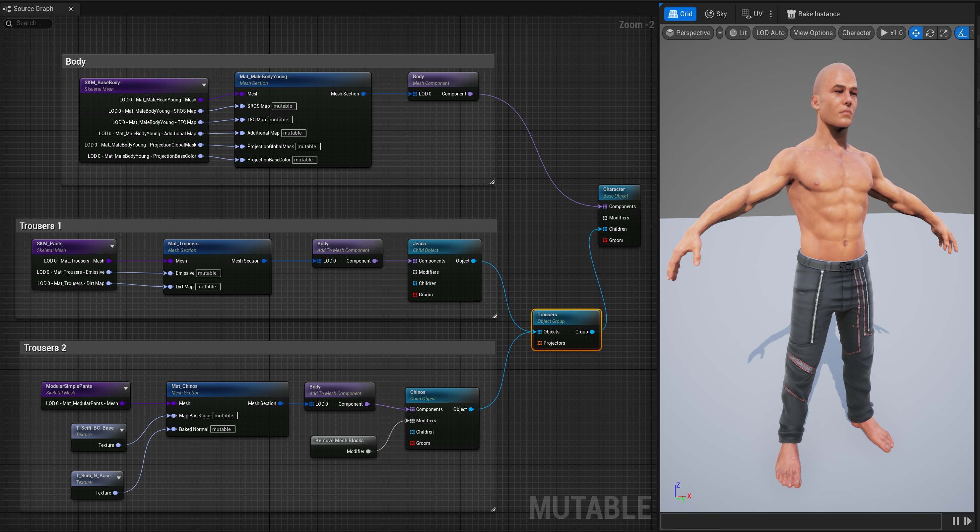
Task: Select the scale gizmo tool
Action: [944, 33]
